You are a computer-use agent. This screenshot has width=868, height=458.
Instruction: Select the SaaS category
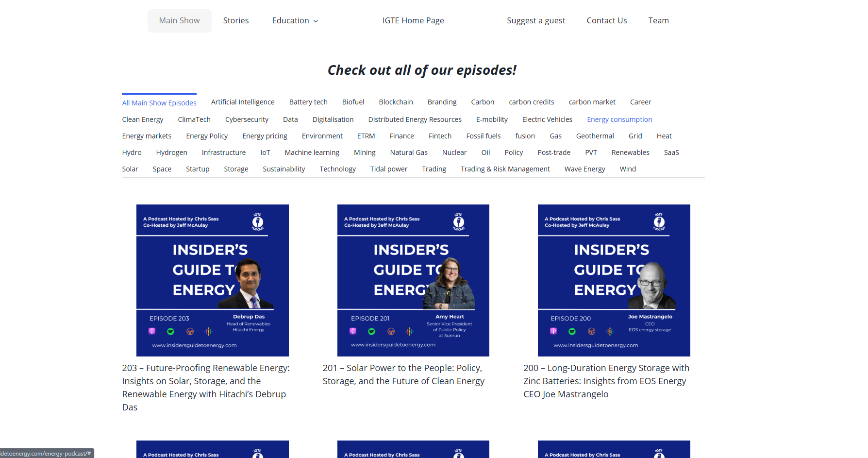[671, 153]
